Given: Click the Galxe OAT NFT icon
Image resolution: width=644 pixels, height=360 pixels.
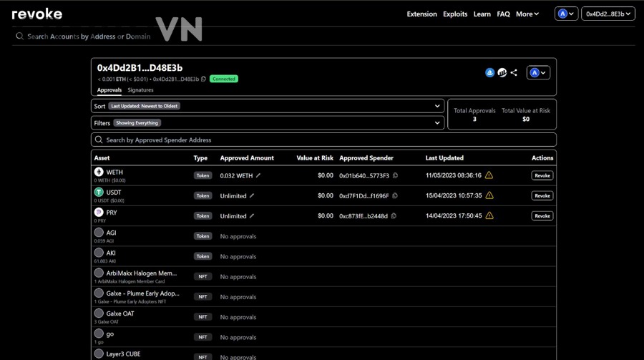Looking at the screenshot, I should coord(99,313).
